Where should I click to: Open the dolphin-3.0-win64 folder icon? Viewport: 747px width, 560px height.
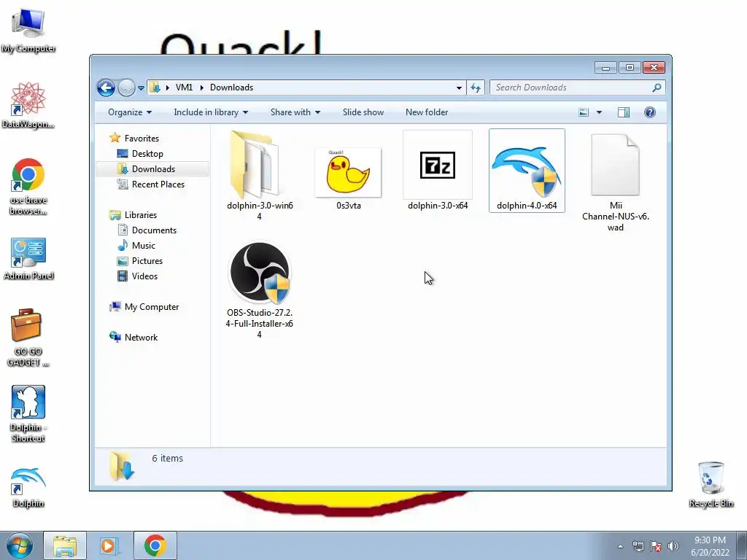pyautogui.click(x=255, y=164)
